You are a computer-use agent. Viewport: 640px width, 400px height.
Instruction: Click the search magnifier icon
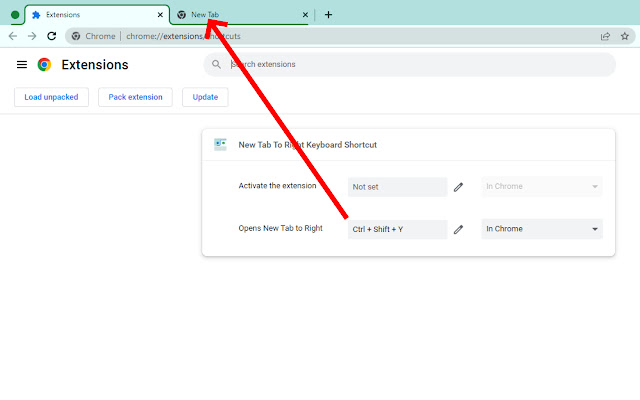(216, 64)
